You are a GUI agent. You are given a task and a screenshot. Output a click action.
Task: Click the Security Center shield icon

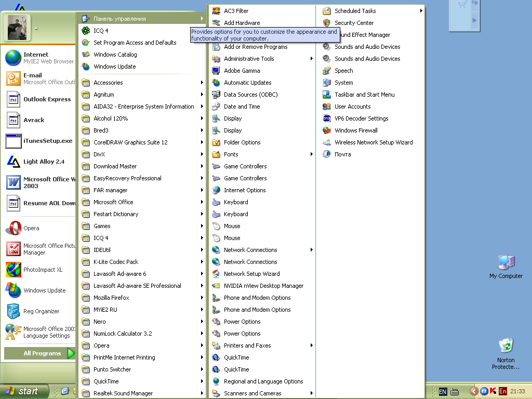pyautogui.click(x=327, y=23)
